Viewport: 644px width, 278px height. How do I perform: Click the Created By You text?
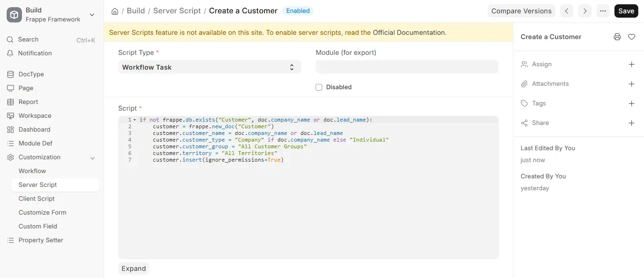click(543, 176)
